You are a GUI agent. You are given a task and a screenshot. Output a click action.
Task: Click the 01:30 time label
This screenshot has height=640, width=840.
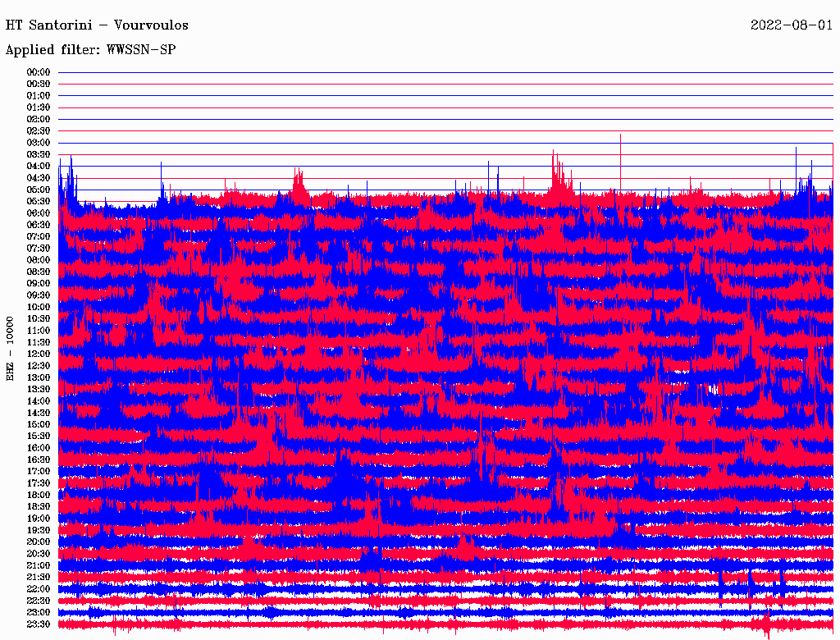39,107
